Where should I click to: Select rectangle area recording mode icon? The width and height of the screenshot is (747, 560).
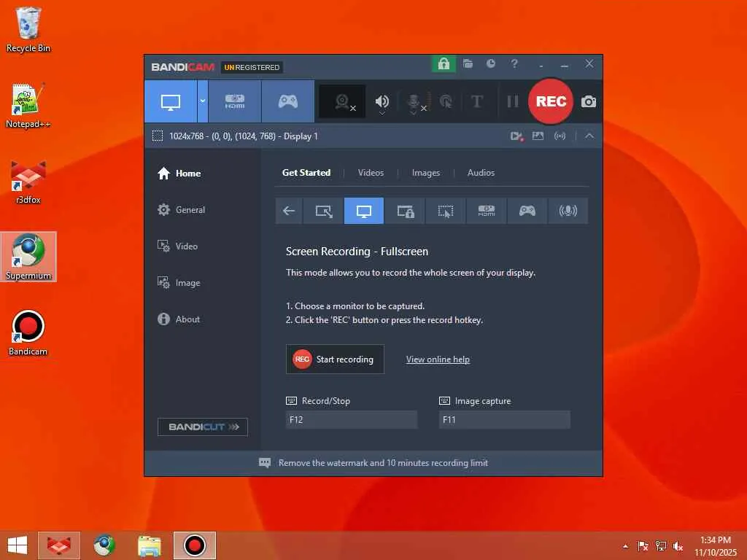click(323, 211)
